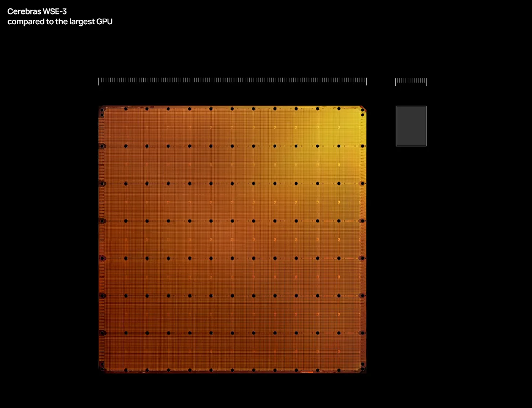Click the short ruler above the GPU
Viewport: 532px width, 408px height.
pos(411,81)
